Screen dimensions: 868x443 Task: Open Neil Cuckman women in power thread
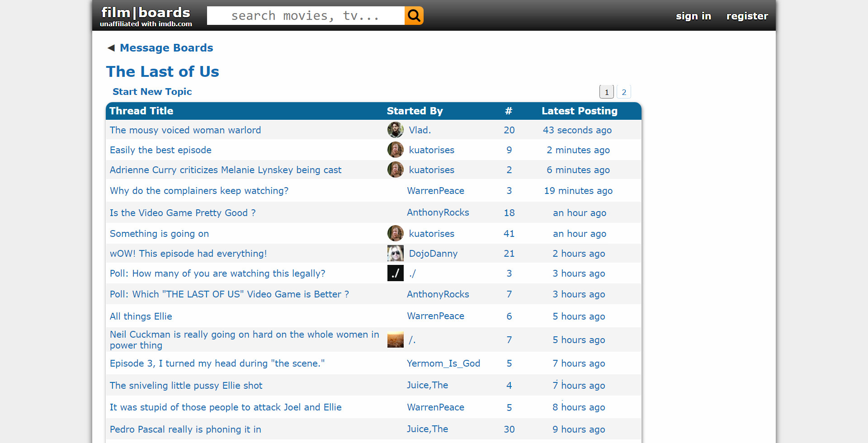245,340
